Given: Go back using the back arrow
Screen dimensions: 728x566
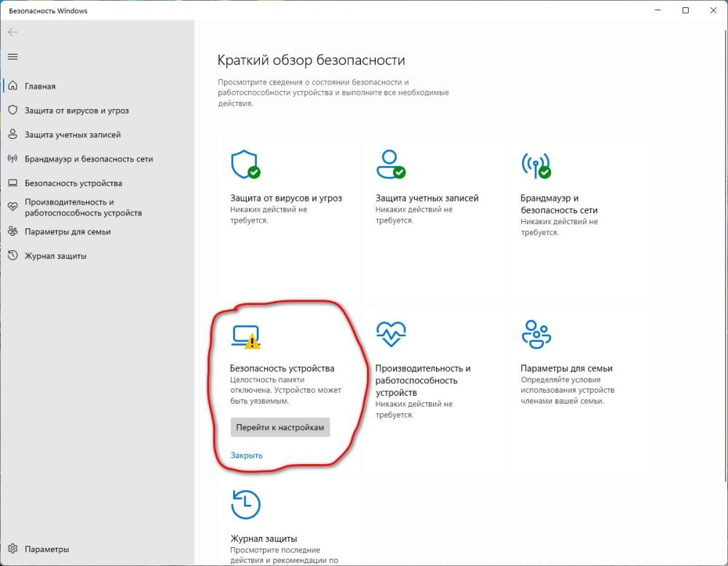Looking at the screenshot, I should click(x=12, y=32).
